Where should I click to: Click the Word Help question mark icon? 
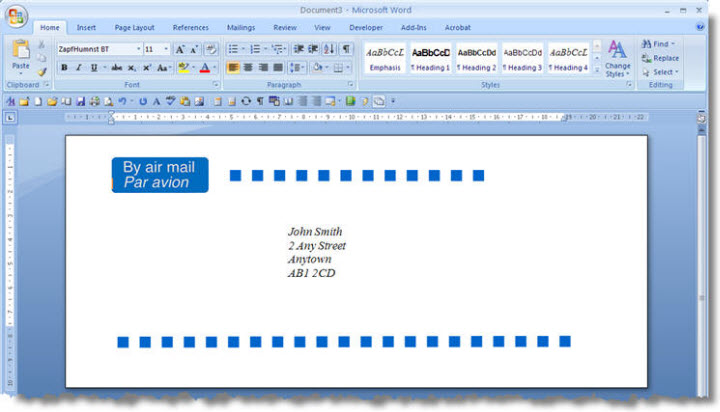pyautogui.click(x=700, y=27)
